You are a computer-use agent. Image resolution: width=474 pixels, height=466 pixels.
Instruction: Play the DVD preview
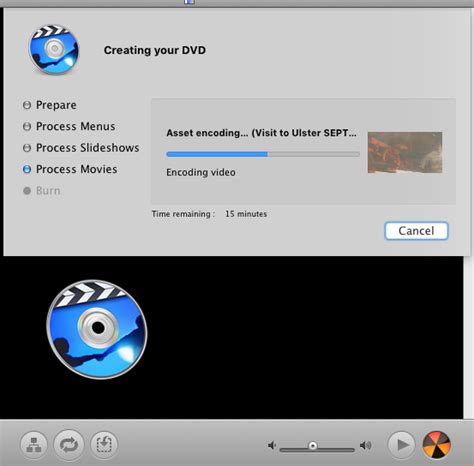(402, 444)
